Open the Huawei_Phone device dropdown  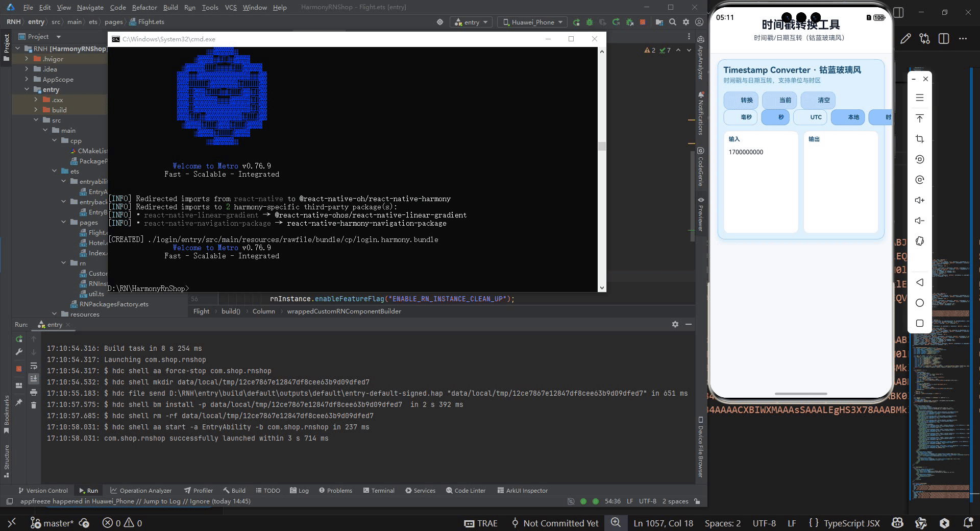(x=532, y=22)
